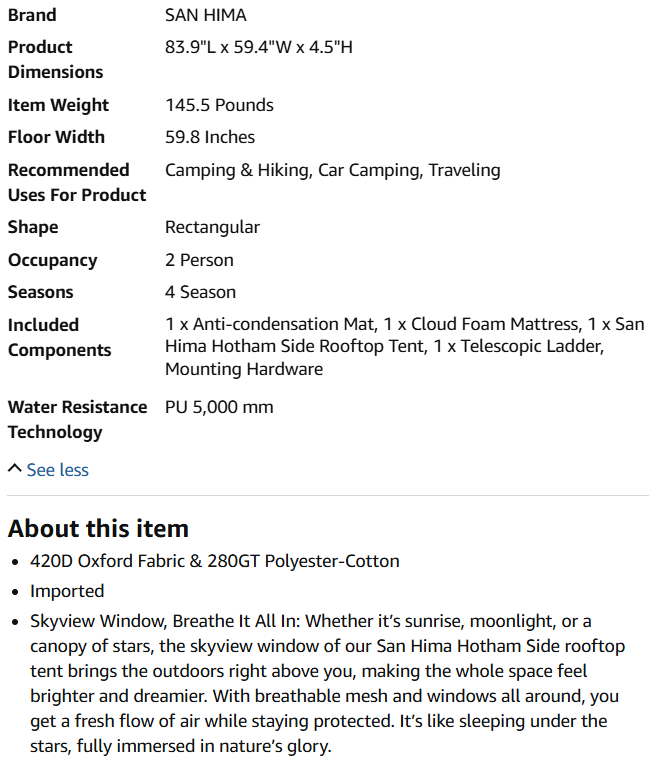The image size is (667, 761).
Task: Select the 145.5 Pounds value
Action: click(219, 105)
